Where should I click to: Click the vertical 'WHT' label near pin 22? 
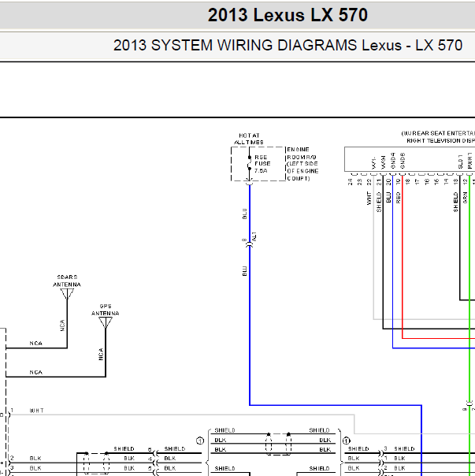pos(369,199)
